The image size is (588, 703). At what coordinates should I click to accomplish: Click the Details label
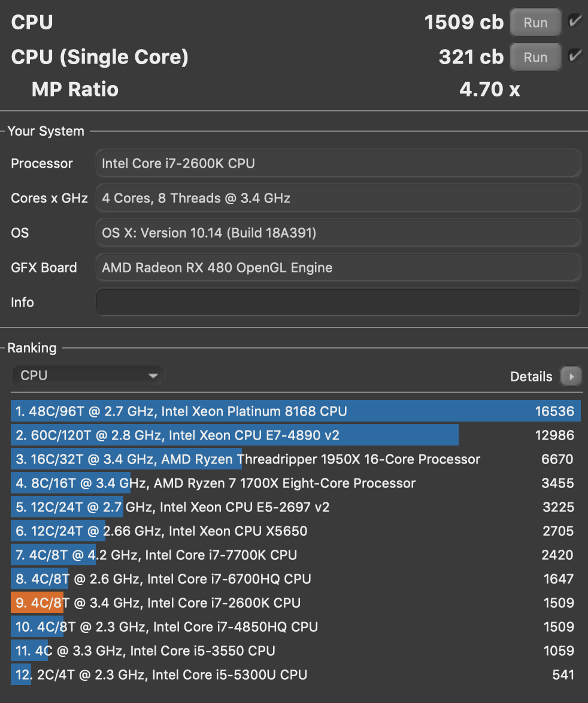point(531,377)
